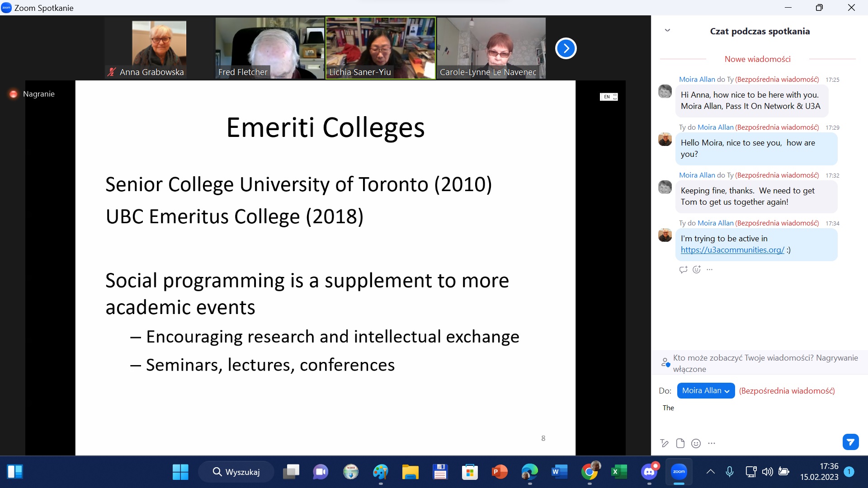Add a reaction to the last message
This screenshot has height=488, width=868.
point(697,270)
